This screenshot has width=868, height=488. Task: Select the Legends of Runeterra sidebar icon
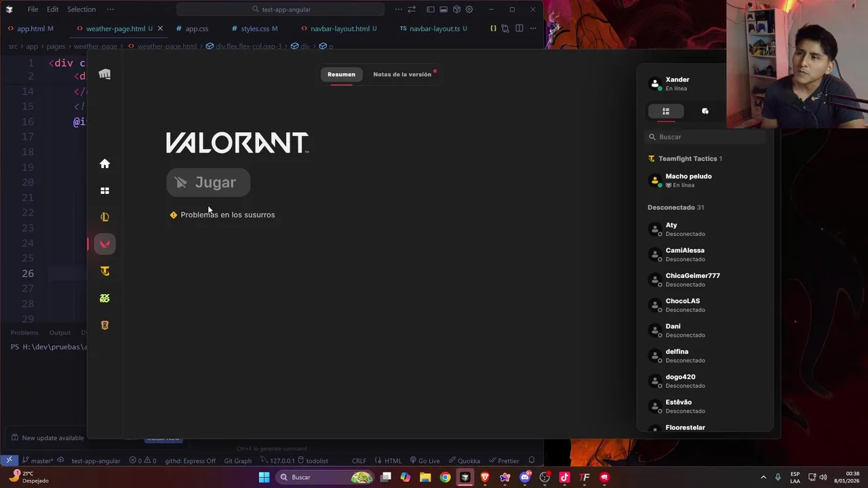104,325
